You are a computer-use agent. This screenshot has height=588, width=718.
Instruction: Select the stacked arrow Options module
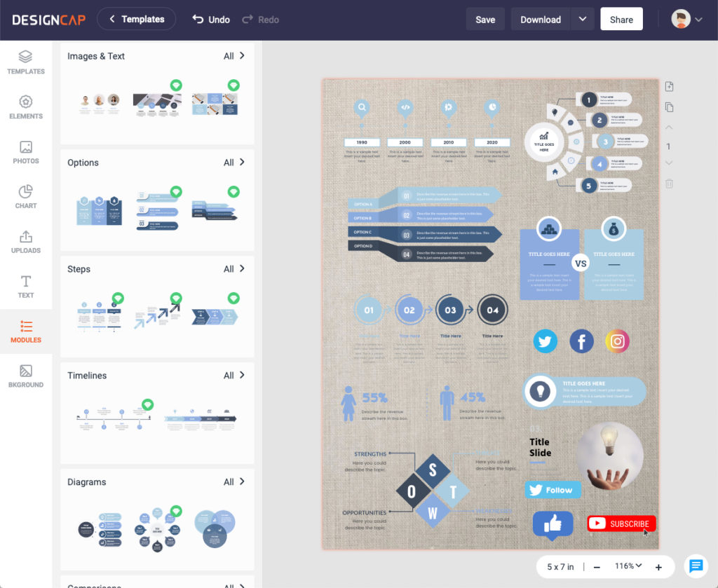(x=214, y=211)
